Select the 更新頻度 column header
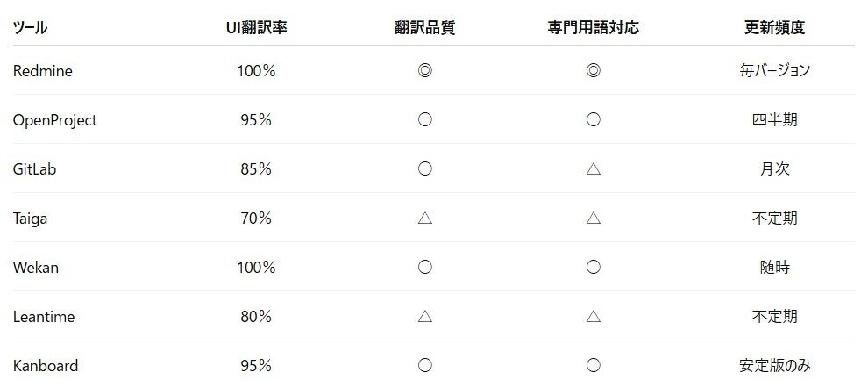 tap(775, 27)
